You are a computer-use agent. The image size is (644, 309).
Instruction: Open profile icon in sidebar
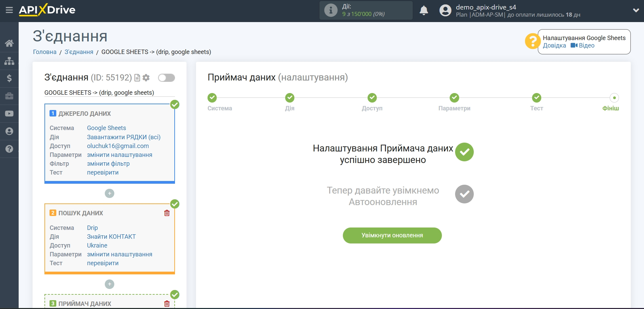9,131
